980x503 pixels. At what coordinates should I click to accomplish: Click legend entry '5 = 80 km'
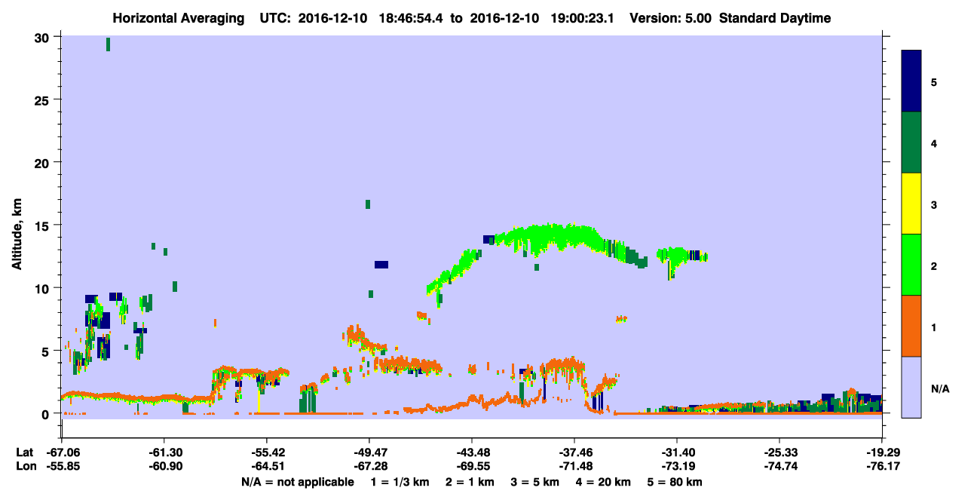coord(676,482)
